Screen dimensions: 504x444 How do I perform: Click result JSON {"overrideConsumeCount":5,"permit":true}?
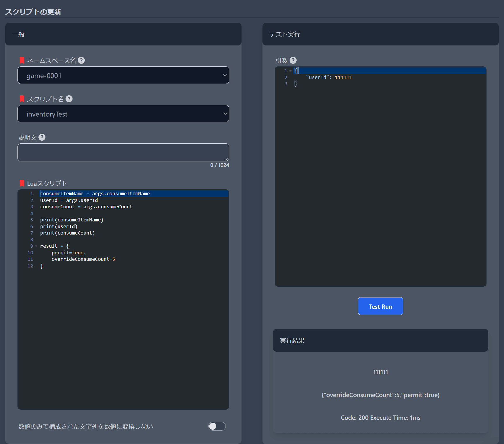pos(380,395)
